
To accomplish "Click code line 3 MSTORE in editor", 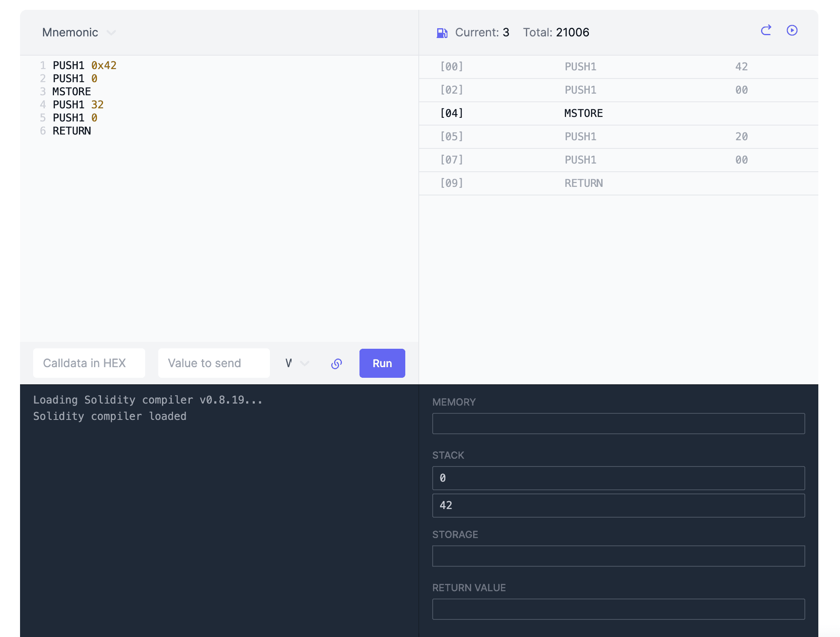I will click(x=72, y=92).
